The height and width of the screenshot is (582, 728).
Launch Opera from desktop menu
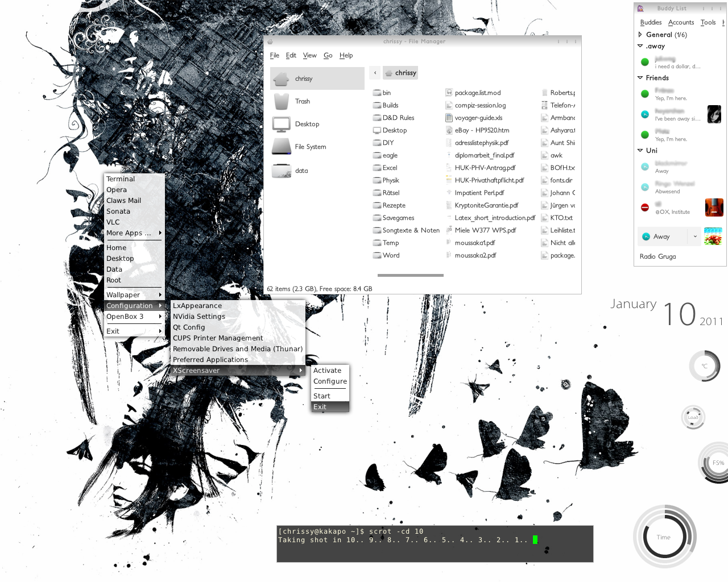134,190
